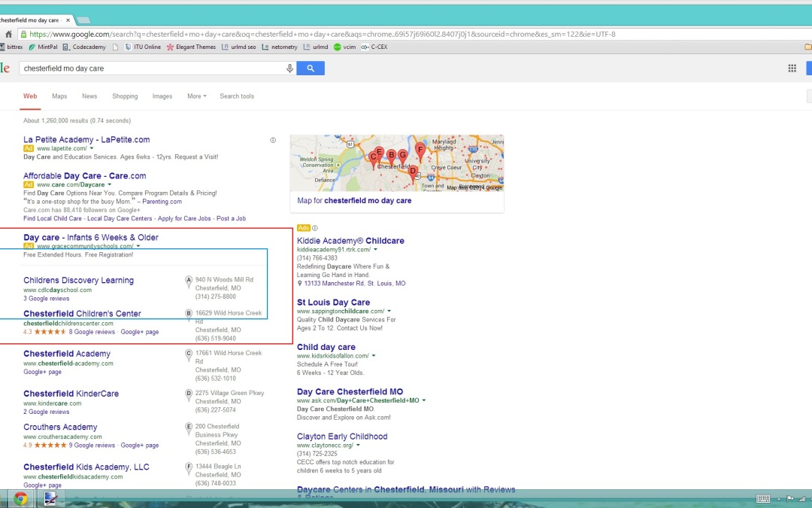Open the urlmd seo bookmark
812x508 pixels.
coord(239,47)
